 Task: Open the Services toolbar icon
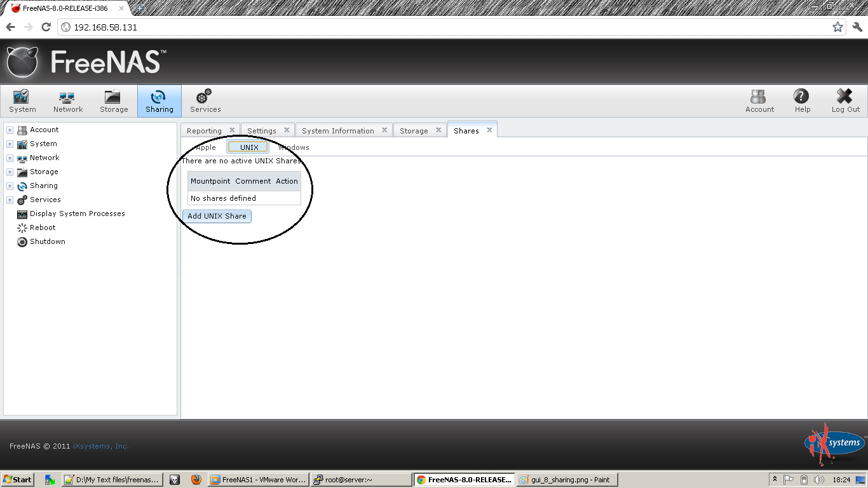205,100
